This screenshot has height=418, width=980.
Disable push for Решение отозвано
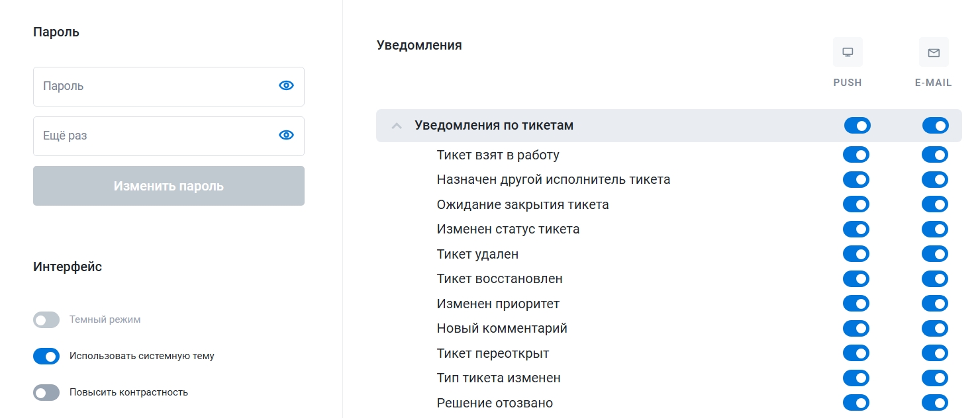(x=856, y=403)
